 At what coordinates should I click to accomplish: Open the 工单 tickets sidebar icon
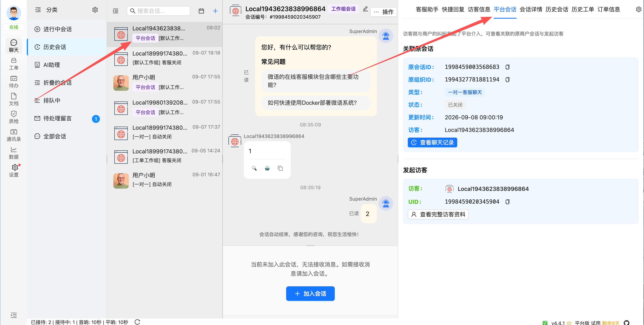pos(14,64)
